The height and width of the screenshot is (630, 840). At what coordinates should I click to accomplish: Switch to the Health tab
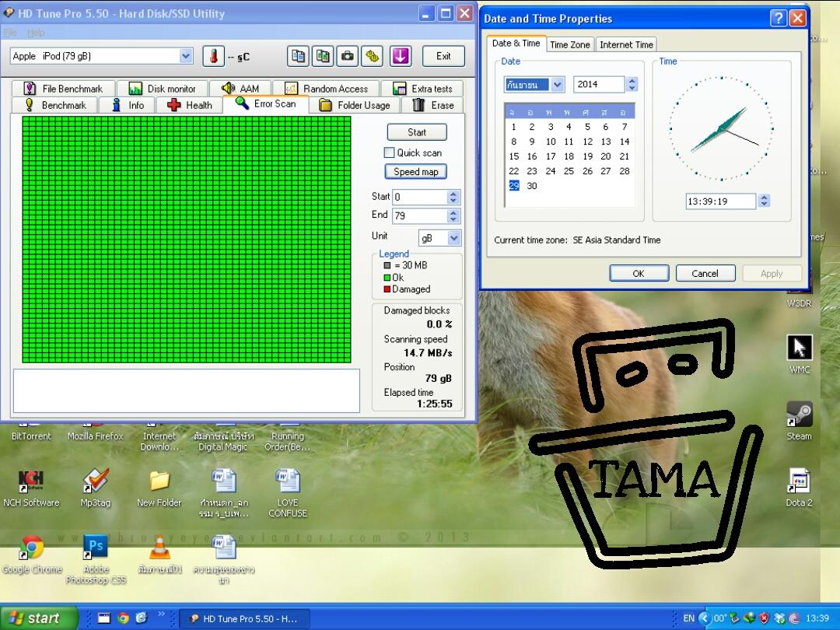(x=189, y=105)
